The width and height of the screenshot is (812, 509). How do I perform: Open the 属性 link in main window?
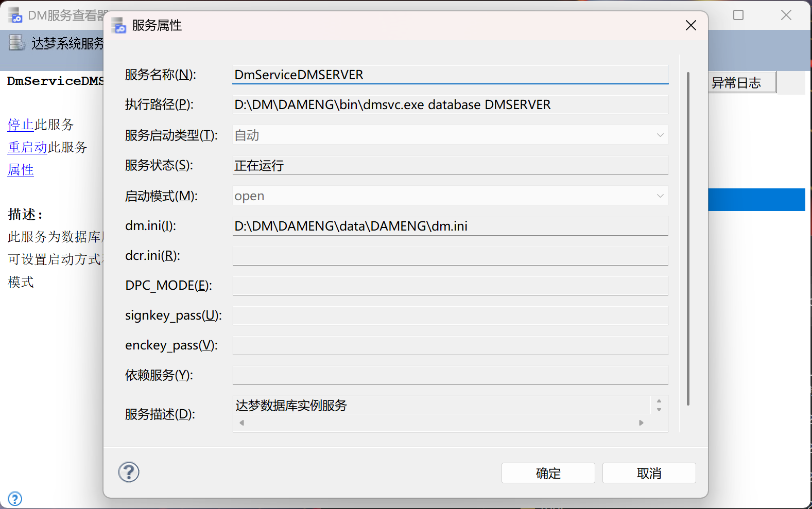(x=21, y=170)
